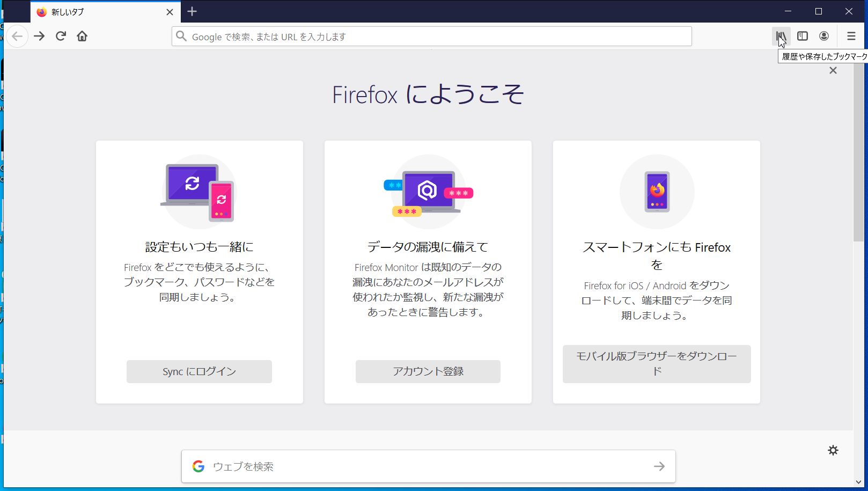The width and height of the screenshot is (868, 491).
Task: Submit search with the arrow button
Action: tap(659, 466)
